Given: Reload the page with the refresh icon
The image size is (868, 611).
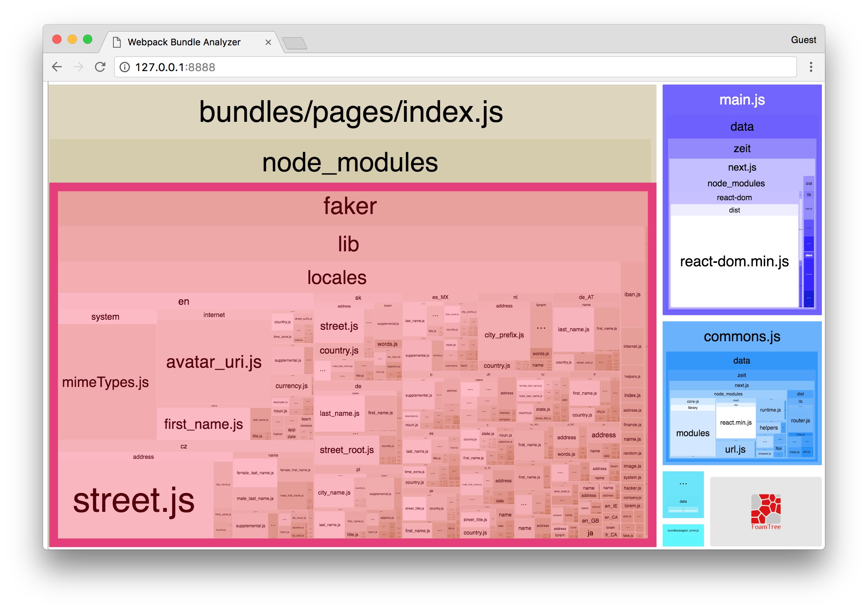Looking at the screenshot, I should point(100,67).
